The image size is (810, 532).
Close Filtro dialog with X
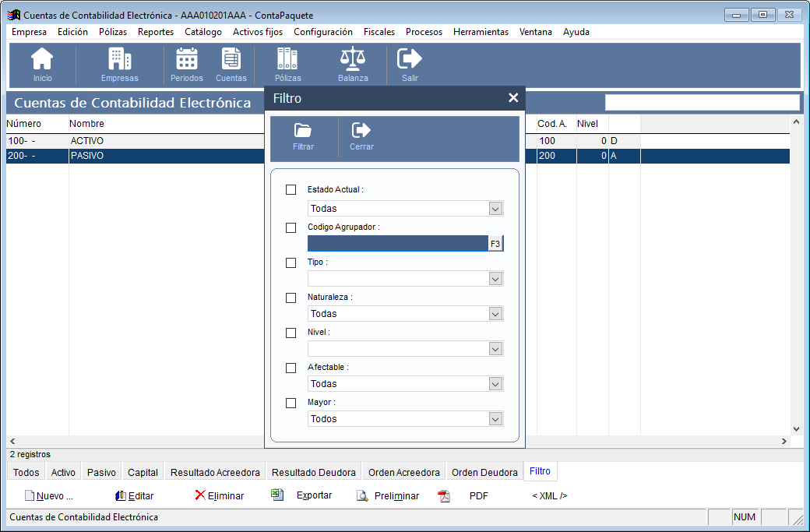(x=513, y=97)
